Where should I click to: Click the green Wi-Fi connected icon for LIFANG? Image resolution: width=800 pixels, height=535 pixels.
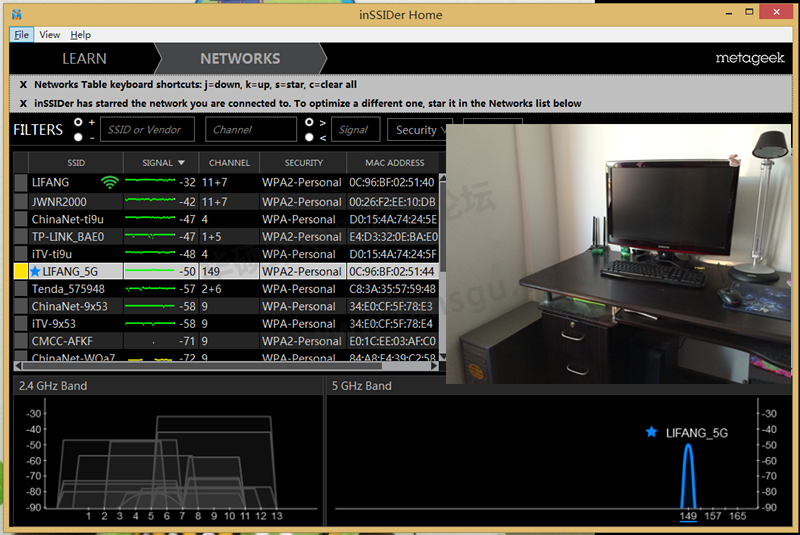(110, 182)
